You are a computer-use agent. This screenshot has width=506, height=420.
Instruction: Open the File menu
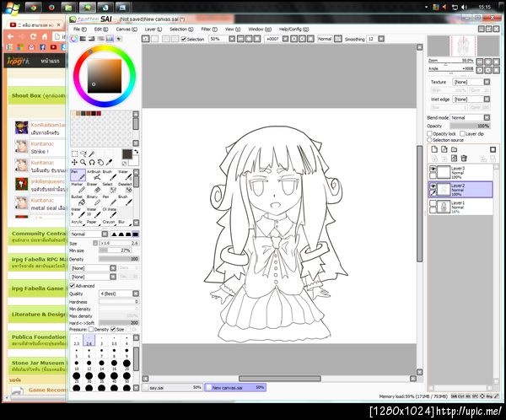[x=80, y=29]
